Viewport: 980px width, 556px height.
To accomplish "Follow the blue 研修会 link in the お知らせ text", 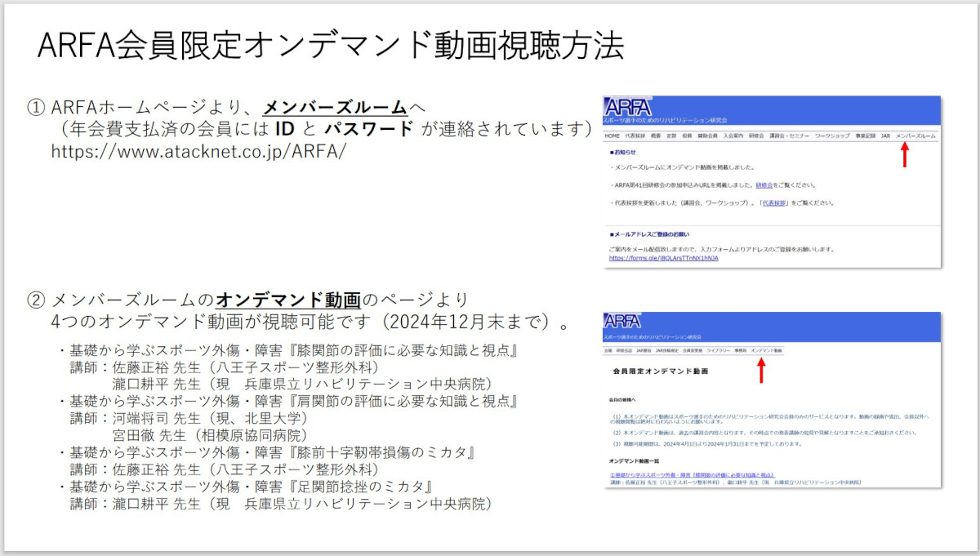I will [763, 185].
